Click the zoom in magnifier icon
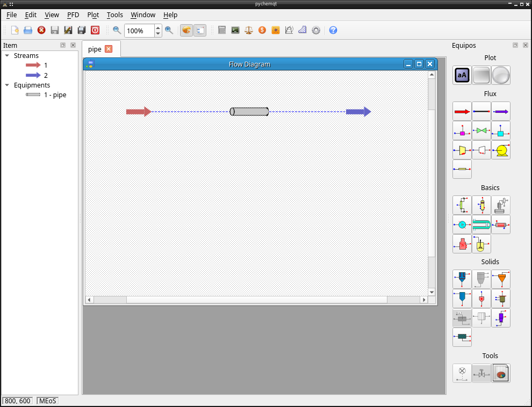Image resolution: width=532 pixels, height=407 pixels. coord(169,30)
